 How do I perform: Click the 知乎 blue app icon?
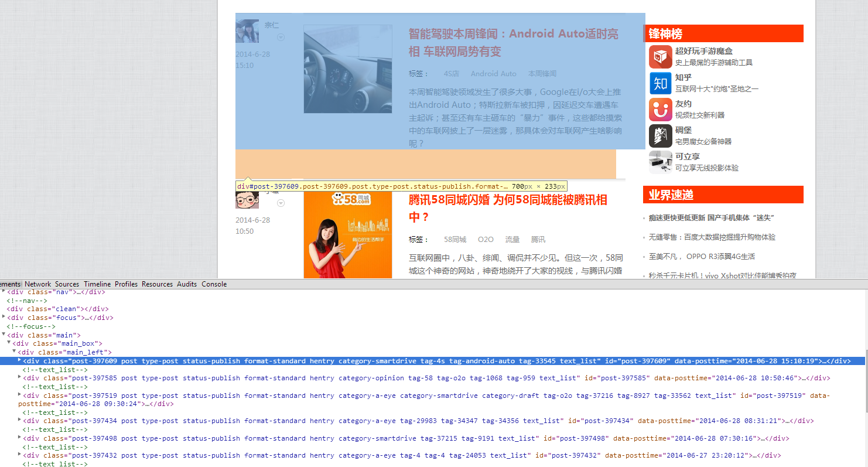click(x=660, y=83)
